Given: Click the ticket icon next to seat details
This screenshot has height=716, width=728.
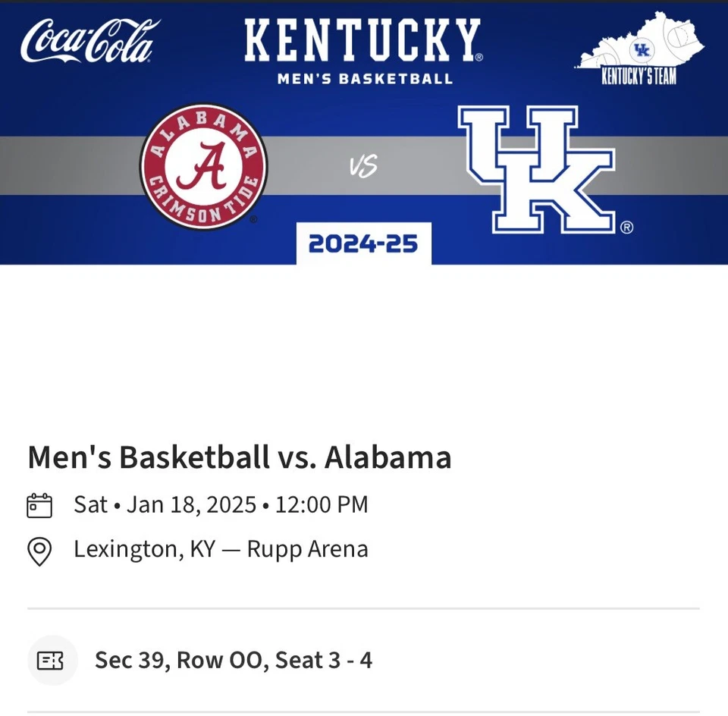Looking at the screenshot, I should pos(52,660).
